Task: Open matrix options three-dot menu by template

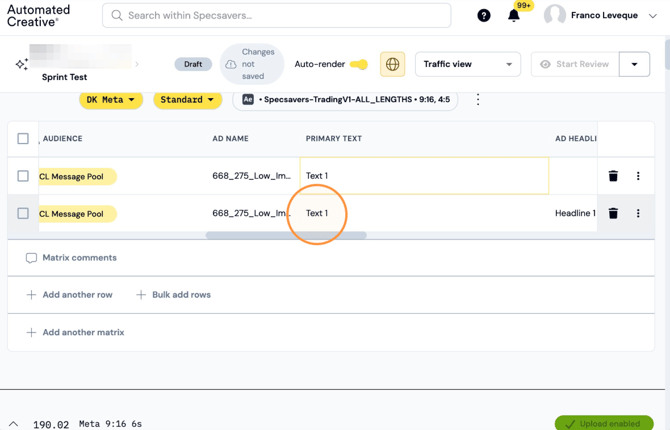Action: click(x=478, y=100)
